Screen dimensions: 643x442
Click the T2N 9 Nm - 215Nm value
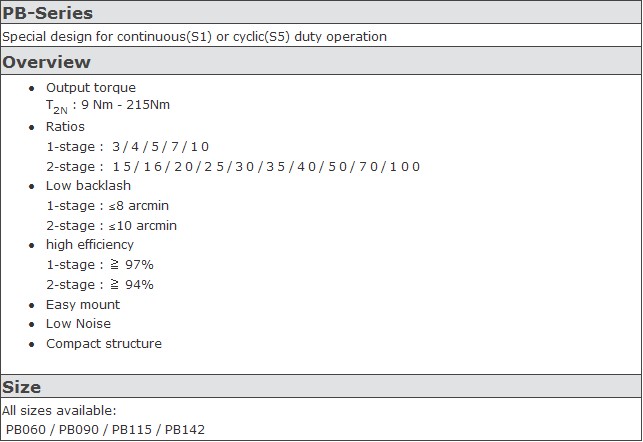tap(108, 106)
